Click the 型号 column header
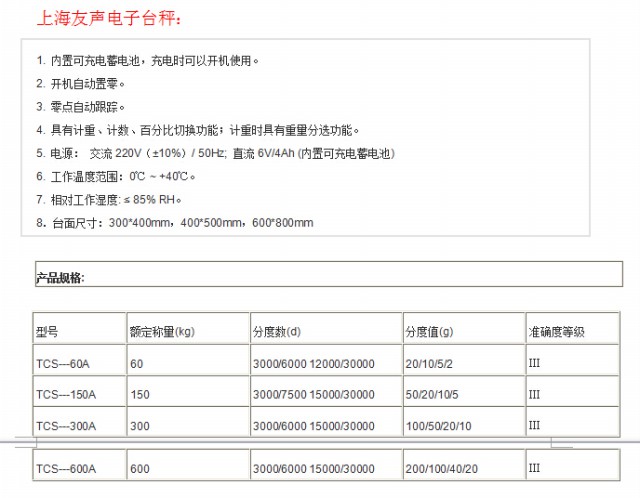The height and width of the screenshot is (498, 640). [x=47, y=332]
